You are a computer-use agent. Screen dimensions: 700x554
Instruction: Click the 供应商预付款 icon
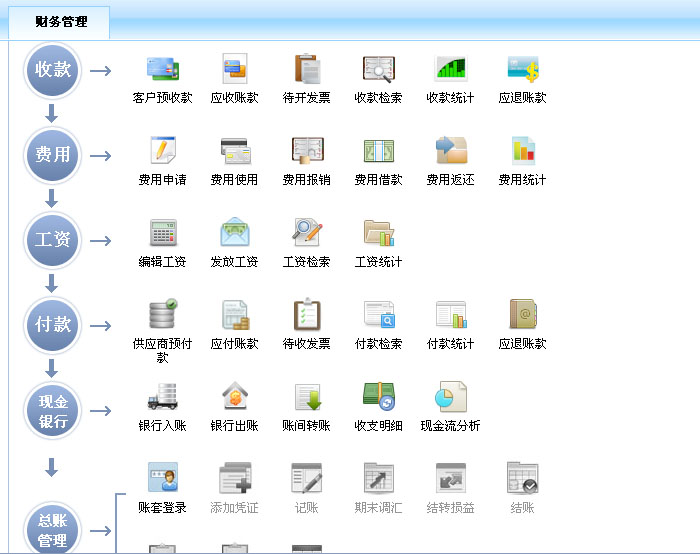point(162,316)
